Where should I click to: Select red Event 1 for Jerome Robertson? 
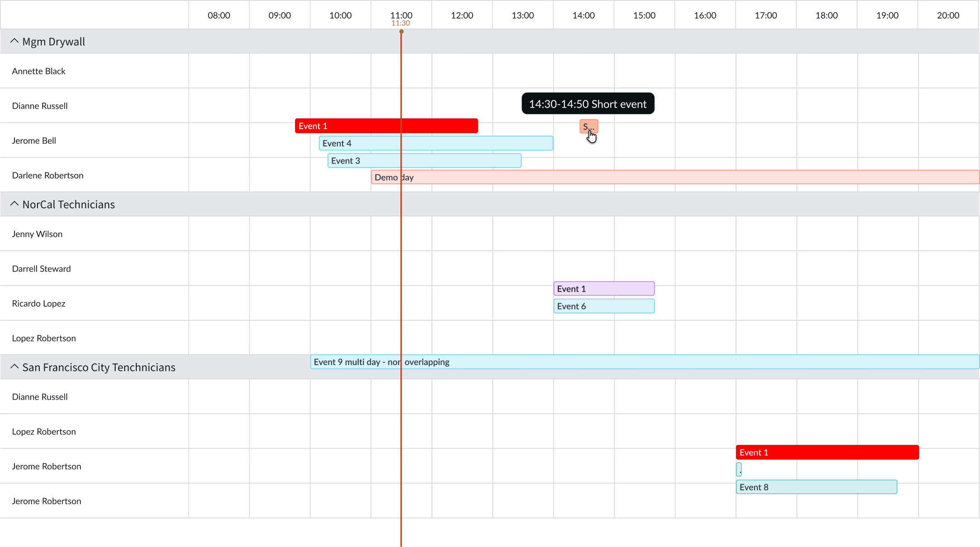coord(827,452)
